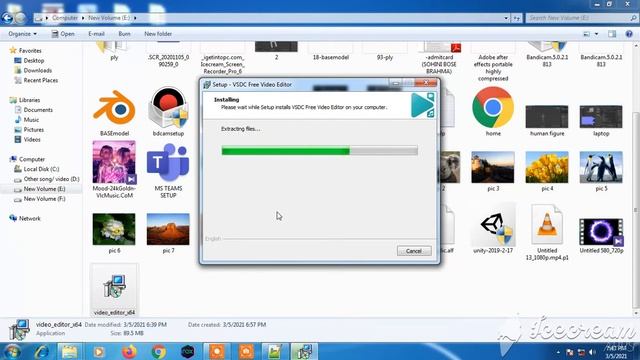Open Recent Places in the navigation pane

click(x=40, y=80)
